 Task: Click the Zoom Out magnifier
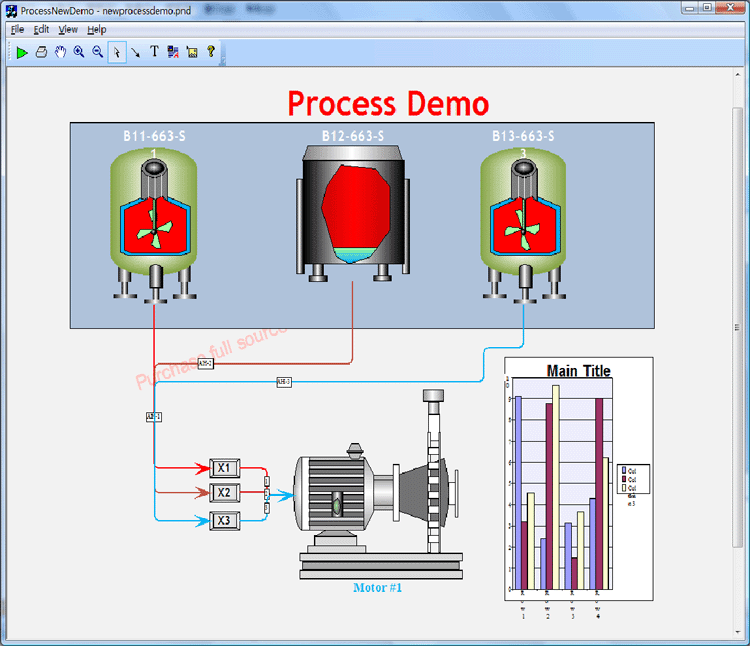click(x=98, y=52)
